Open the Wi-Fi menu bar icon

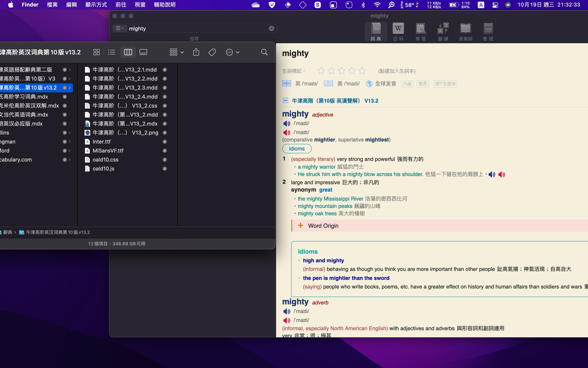(x=377, y=5)
